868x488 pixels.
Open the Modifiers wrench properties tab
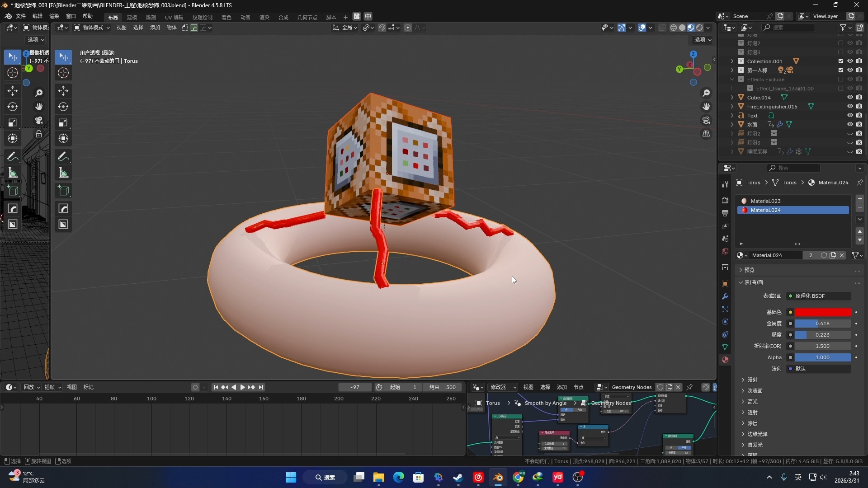pyautogui.click(x=725, y=296)
